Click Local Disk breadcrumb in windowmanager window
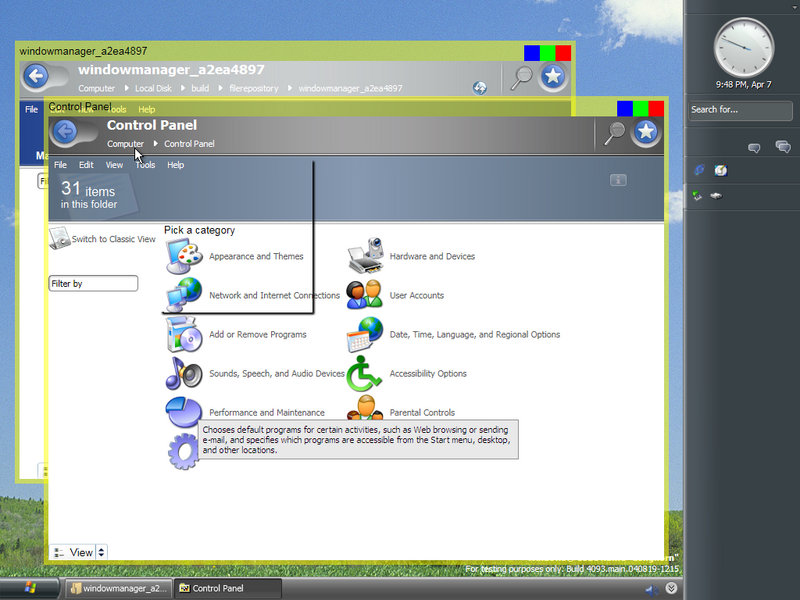 (153, 88)
